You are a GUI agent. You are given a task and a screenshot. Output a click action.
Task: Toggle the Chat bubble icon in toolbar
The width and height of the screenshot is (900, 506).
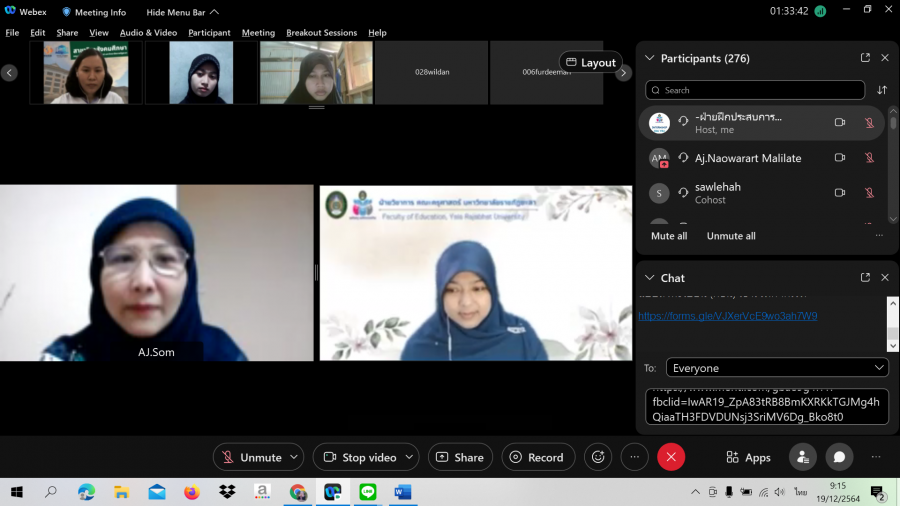(839, 457)
